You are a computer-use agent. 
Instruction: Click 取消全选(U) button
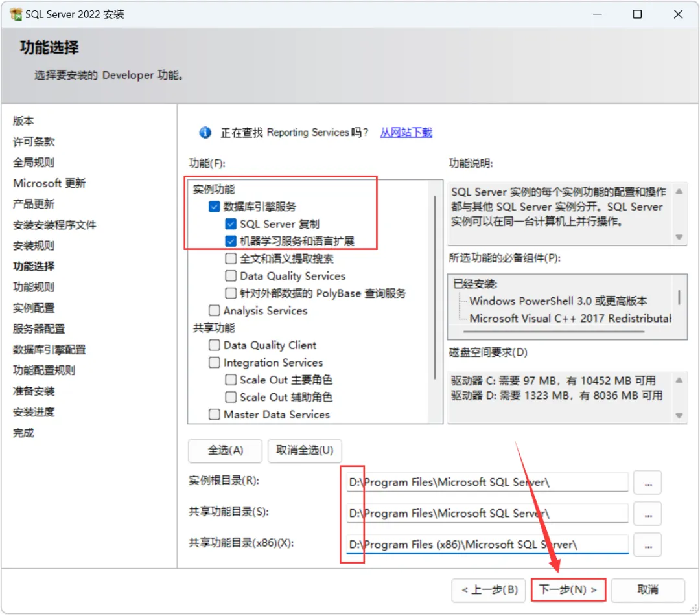[305, 451]
